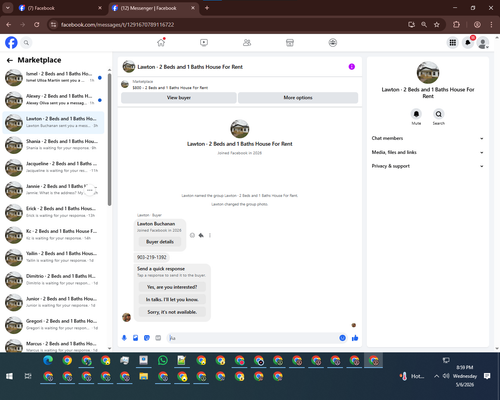
Task: Click the Facebook logo
Action: [x=11, y=43]
